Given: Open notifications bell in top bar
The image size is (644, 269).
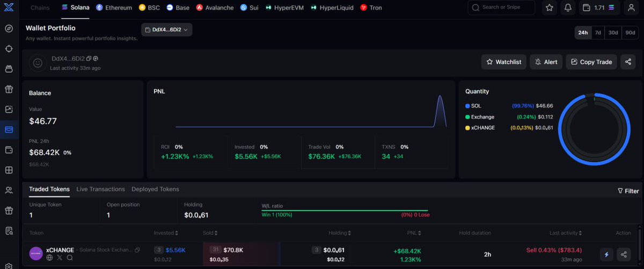Looking at the screenshot, I should 568,8.
